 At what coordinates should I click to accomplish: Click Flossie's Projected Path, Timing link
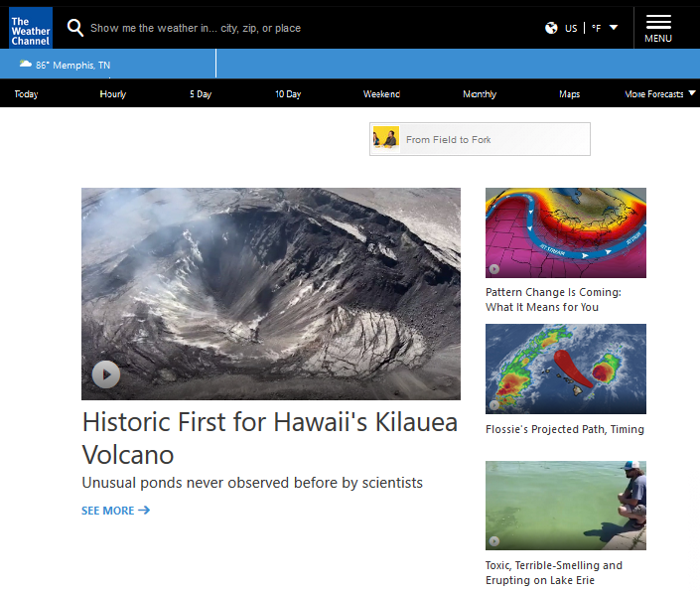click(565, 429)
